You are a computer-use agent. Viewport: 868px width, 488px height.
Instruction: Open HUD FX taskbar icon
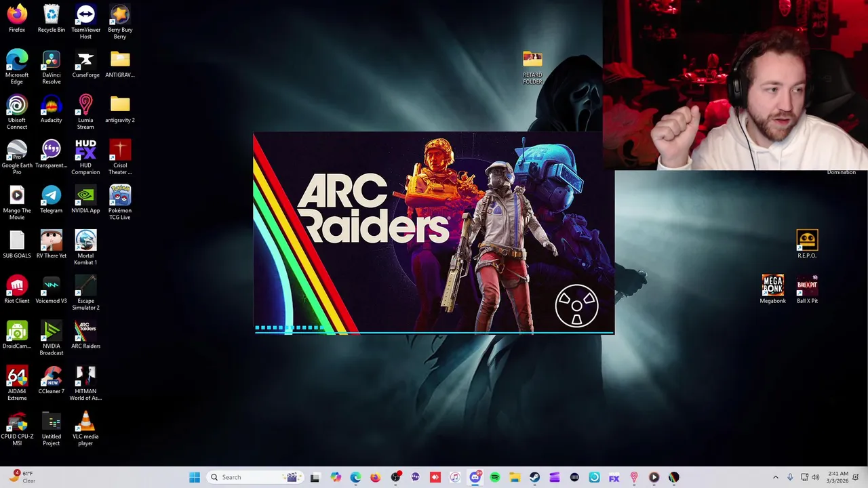[614, 477]
